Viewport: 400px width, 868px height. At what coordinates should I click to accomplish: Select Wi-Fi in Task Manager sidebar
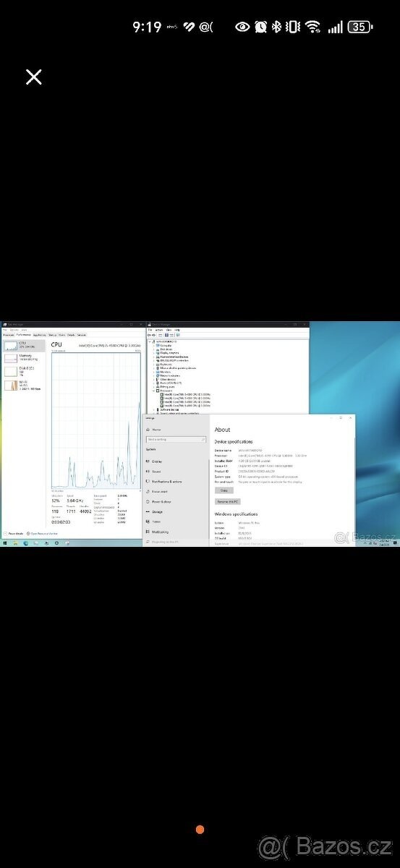24,384
